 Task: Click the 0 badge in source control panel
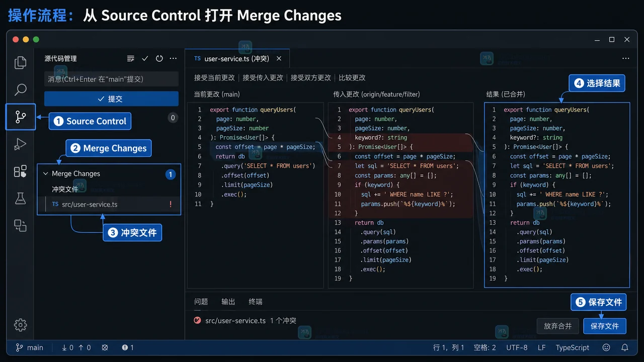point(173,118)
